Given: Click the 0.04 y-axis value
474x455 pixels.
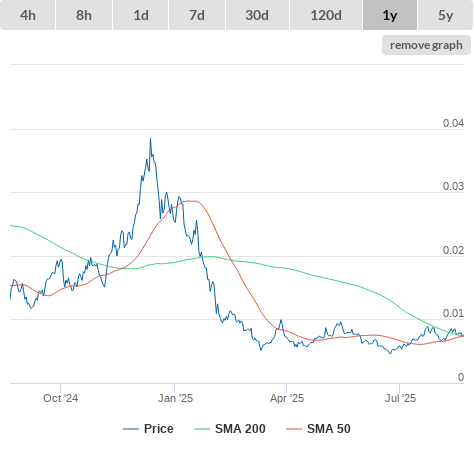Looking at the screenshot, I should point(453,123).
